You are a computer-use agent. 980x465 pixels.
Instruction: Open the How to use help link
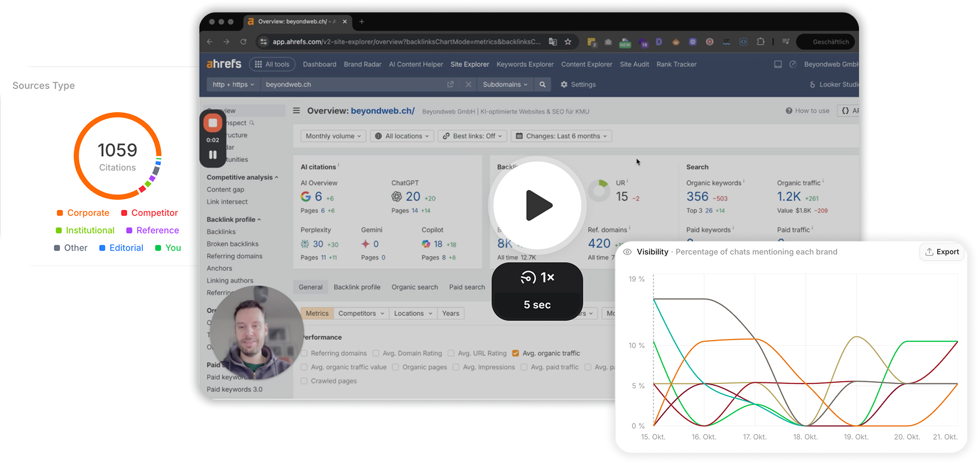(x=808, y=110)
